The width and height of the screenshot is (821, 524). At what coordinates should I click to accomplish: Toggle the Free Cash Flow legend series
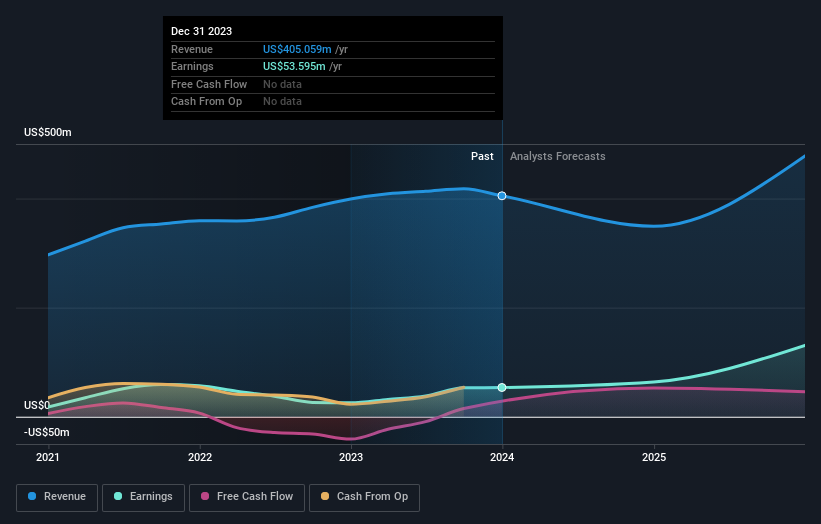[247, 497]
